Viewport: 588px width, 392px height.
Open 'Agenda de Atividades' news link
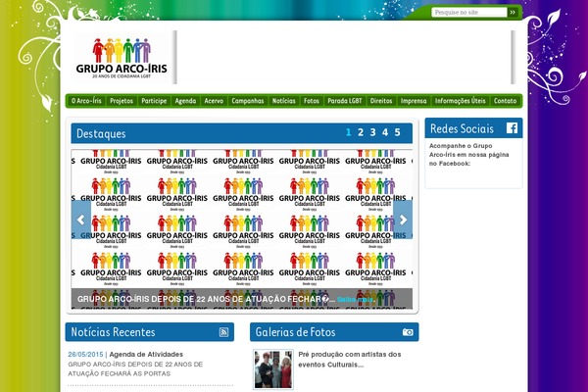coord(146,354)
